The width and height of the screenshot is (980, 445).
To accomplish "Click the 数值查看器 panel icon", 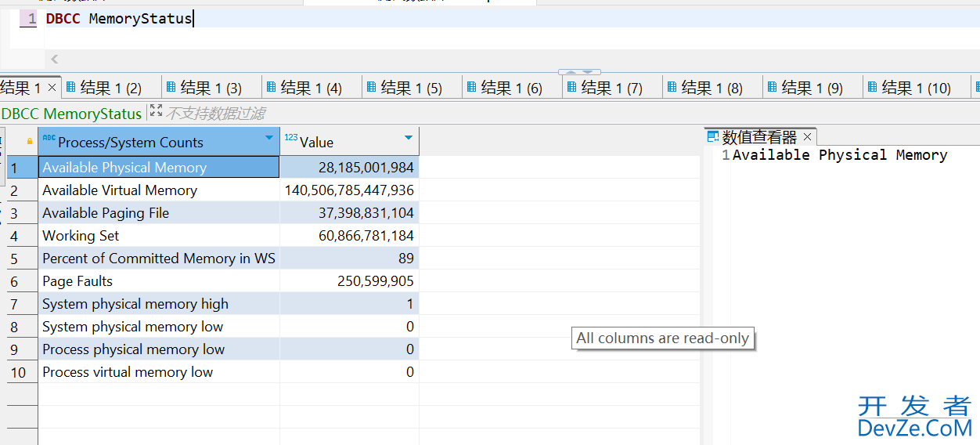I will (x=713, y=137).
